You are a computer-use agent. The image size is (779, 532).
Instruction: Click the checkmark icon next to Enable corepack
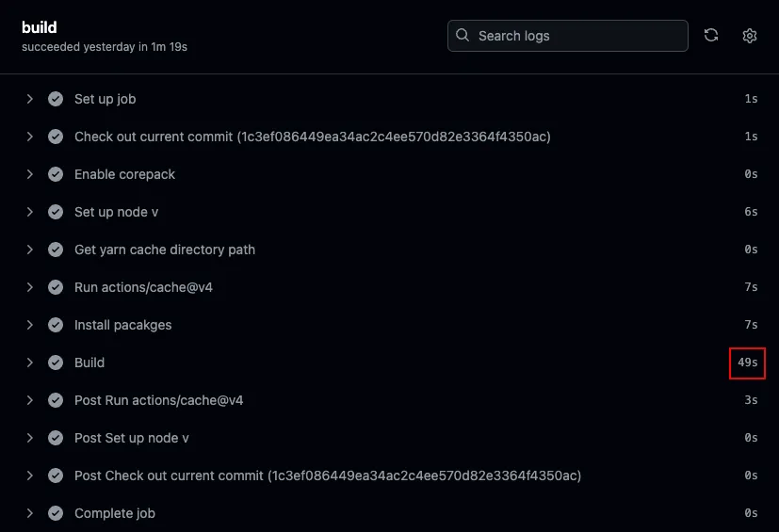(56, 174)
